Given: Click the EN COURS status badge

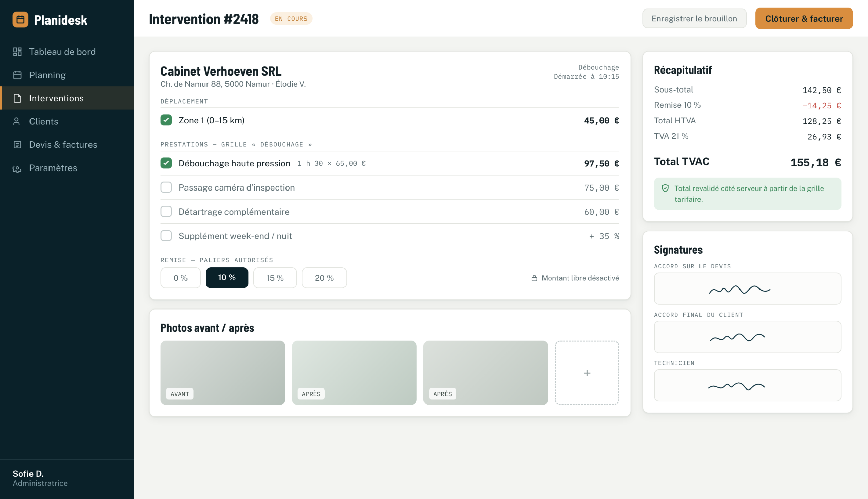Looking at the screenshot, I should pyautogui.click(x=291, y=19).
